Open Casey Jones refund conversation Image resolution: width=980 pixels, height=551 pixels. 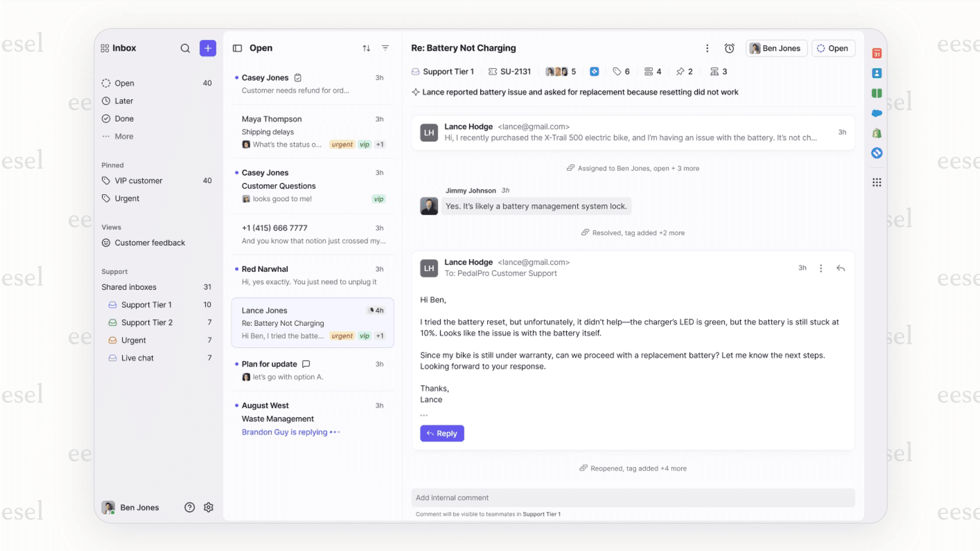(313, 84)
